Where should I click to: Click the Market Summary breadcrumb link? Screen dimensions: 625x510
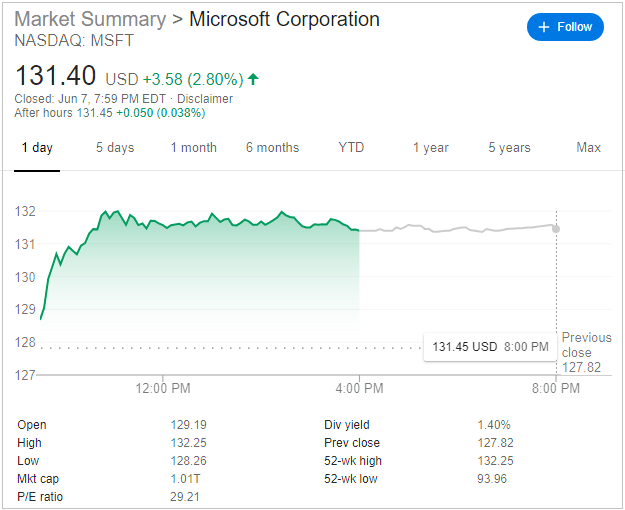(90, 19)
